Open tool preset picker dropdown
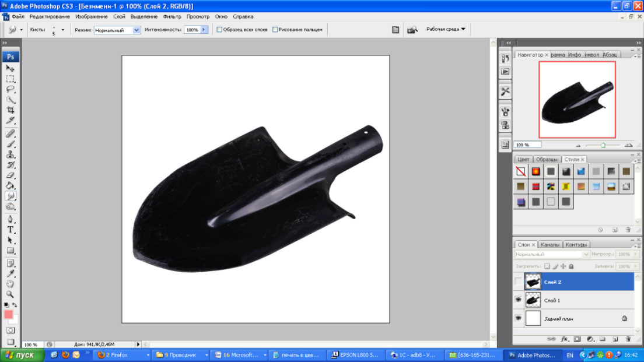 [22, 30]
